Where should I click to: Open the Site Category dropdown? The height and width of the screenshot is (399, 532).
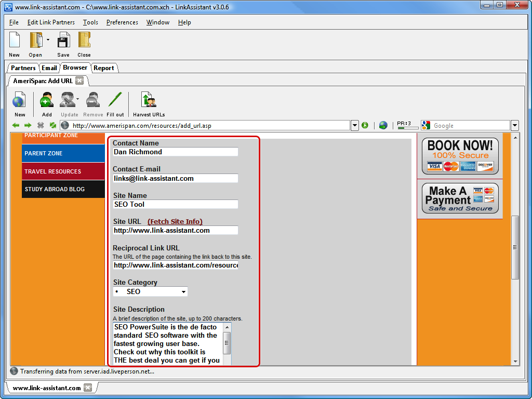[x=150, y=291]
